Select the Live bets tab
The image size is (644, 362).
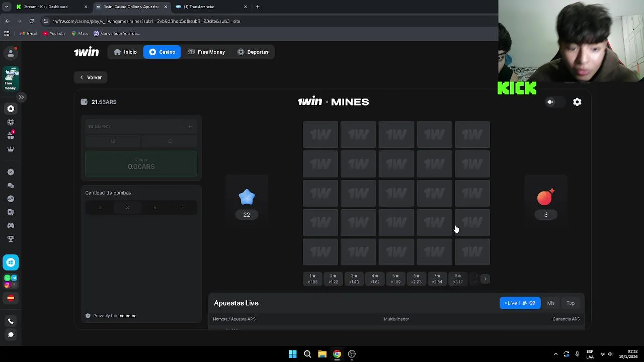(520, 303)
